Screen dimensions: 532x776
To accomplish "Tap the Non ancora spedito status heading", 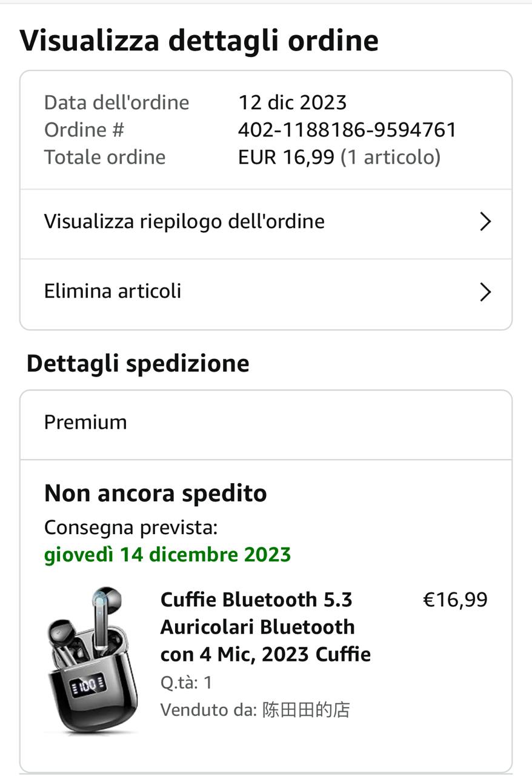I will coord(155,493).
